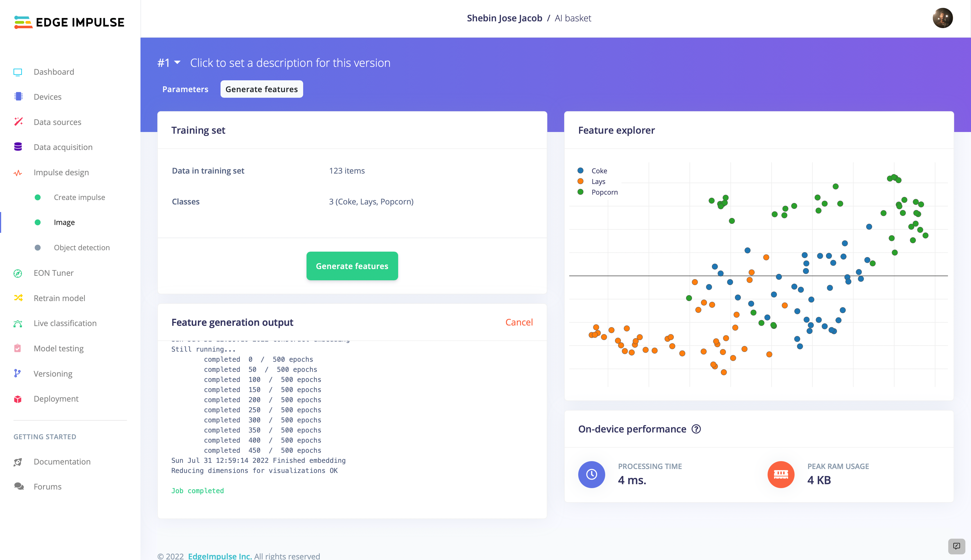Open Data sources menu item
Viewport: 971px width, 560px height.
[x=57, y=122]
